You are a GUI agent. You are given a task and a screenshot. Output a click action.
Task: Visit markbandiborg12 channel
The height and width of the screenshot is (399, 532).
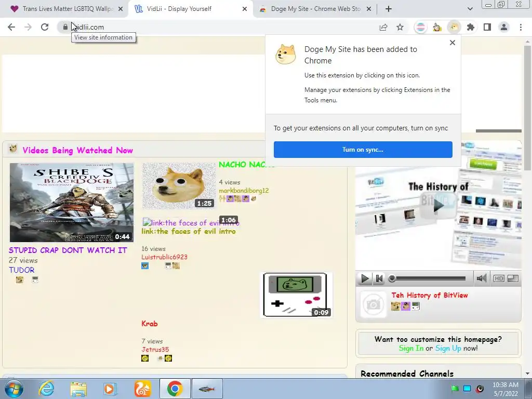click(x=244, y=191)
